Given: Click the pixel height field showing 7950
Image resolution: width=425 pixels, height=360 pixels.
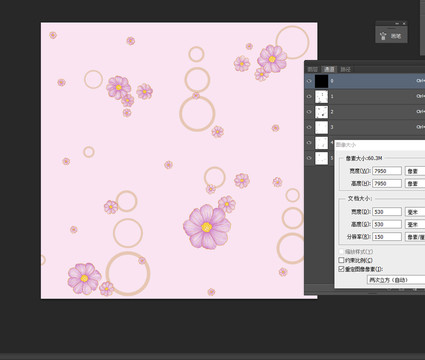Looking at the screenshot, I should 387,183.
